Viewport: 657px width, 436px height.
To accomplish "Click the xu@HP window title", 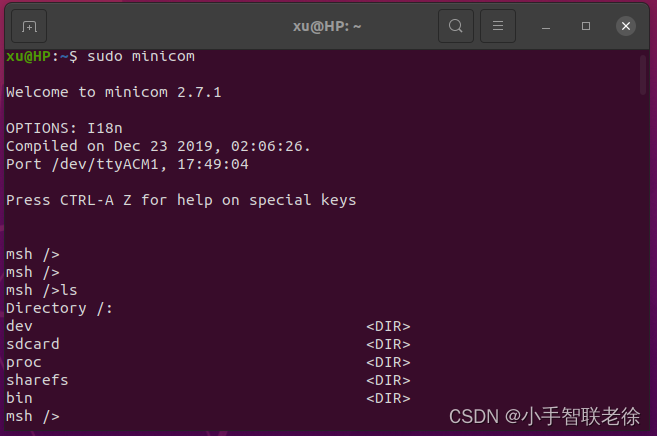I will [327, 26].
